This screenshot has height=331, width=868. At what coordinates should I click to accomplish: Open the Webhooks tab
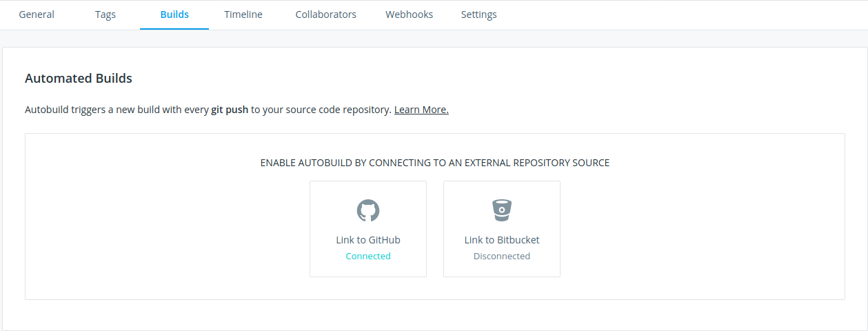pos(410,14)
